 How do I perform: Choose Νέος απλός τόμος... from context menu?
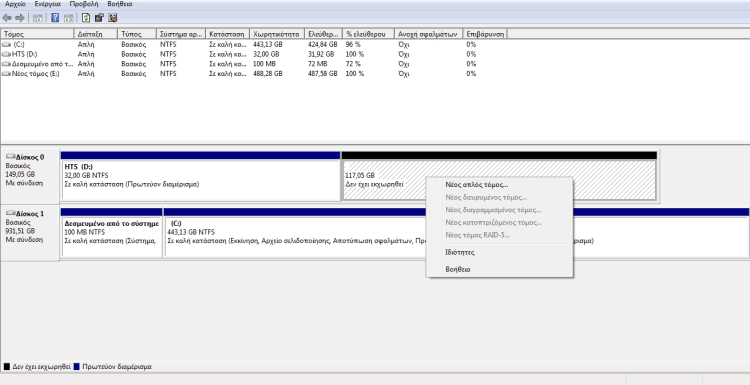coord(499,185)
